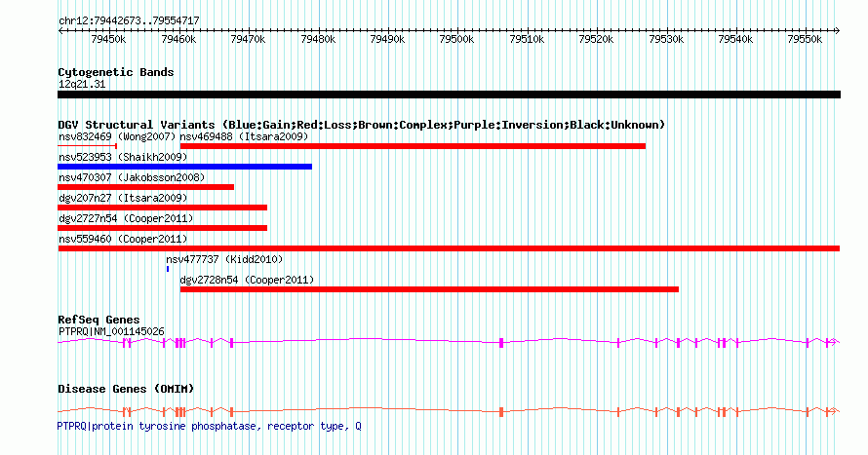Click the nsv832469 (Wong2007) thin red variant
This screenshot has width=868, height=455.
click(87, 146)
